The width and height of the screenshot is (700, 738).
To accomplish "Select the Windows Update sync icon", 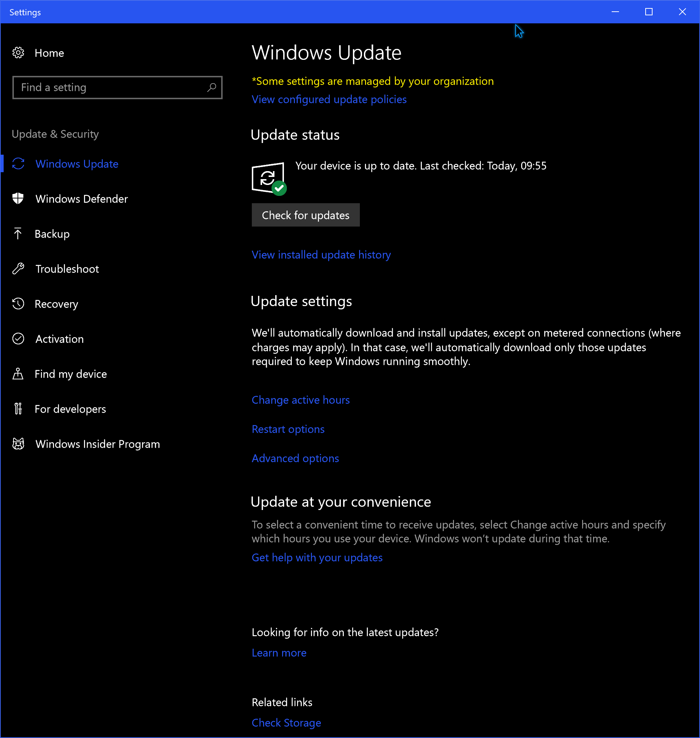I will pyautogui.click(x=18, y=164).
